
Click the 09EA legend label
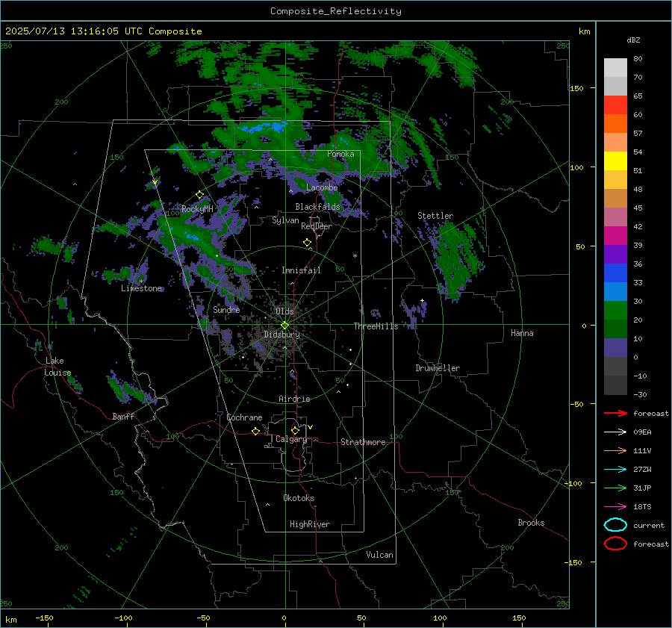[x=642, y=432]
